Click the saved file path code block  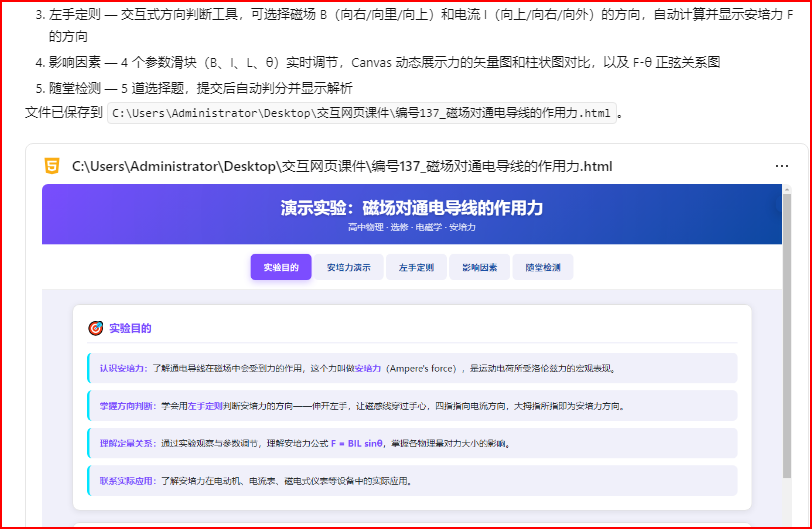point(361,113)
